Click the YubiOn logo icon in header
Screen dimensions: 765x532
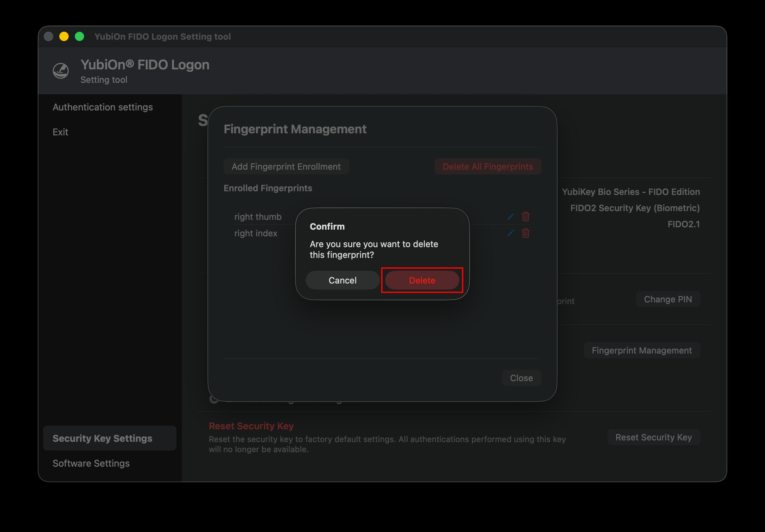(x=61, y=71)
